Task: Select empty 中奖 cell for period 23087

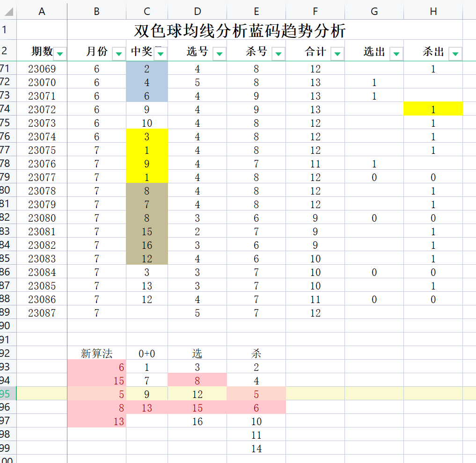Action: pyautogui.click(x=147, y=312)
